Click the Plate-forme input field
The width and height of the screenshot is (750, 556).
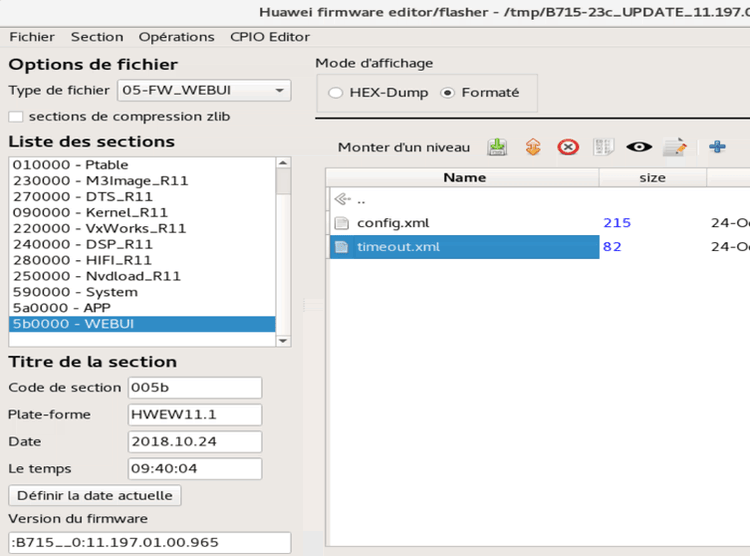(x=195, y=414)
